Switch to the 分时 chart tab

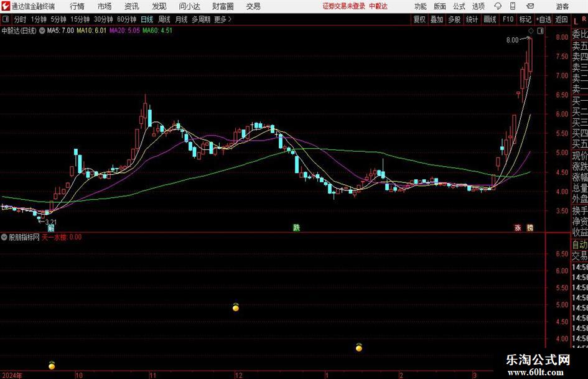21,19
